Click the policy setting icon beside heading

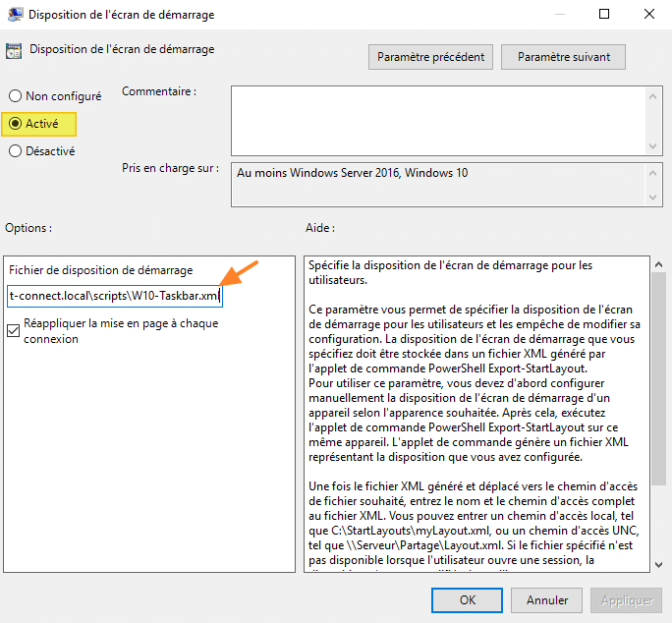(14, 51)
